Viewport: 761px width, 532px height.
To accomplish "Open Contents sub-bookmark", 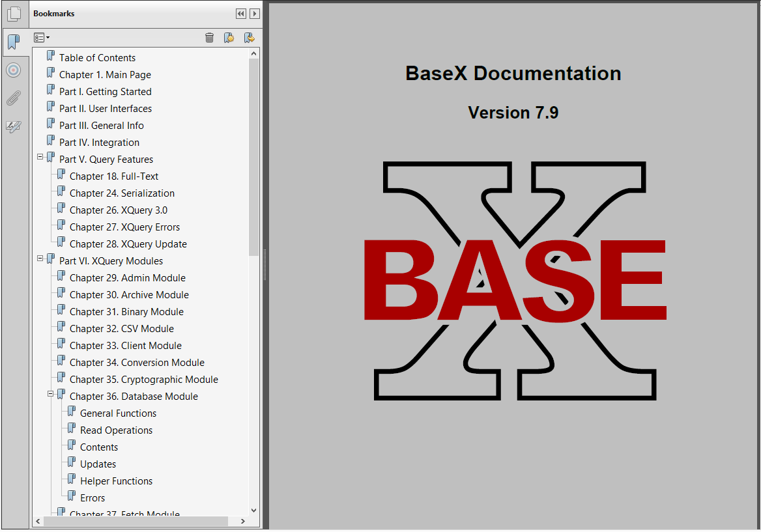I will (99, 447).
